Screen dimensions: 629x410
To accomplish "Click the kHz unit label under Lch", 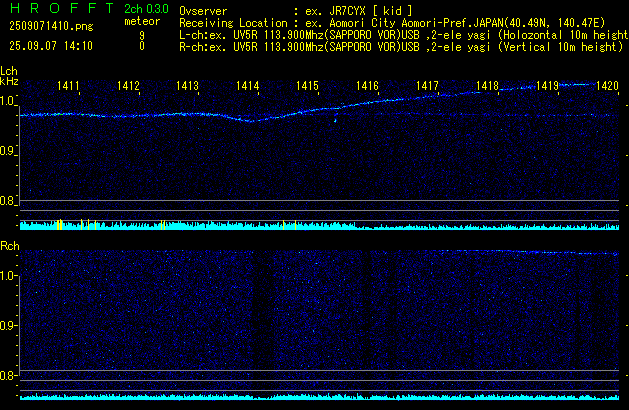I will coord(9,81).
